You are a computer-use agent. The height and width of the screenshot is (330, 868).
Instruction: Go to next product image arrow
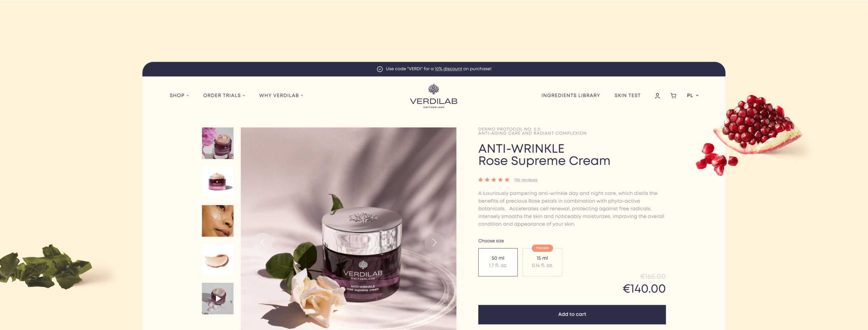click(434, 242)
